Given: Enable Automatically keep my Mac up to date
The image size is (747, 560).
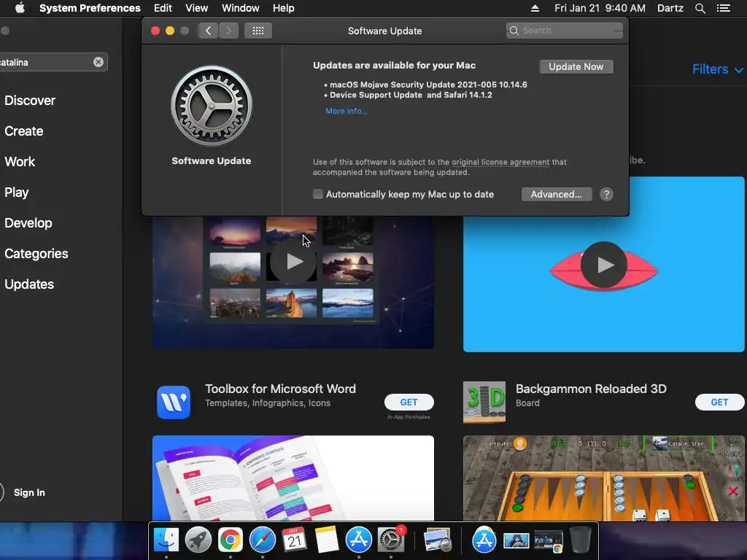Looking at the screenshot, I should click(318, 194).
